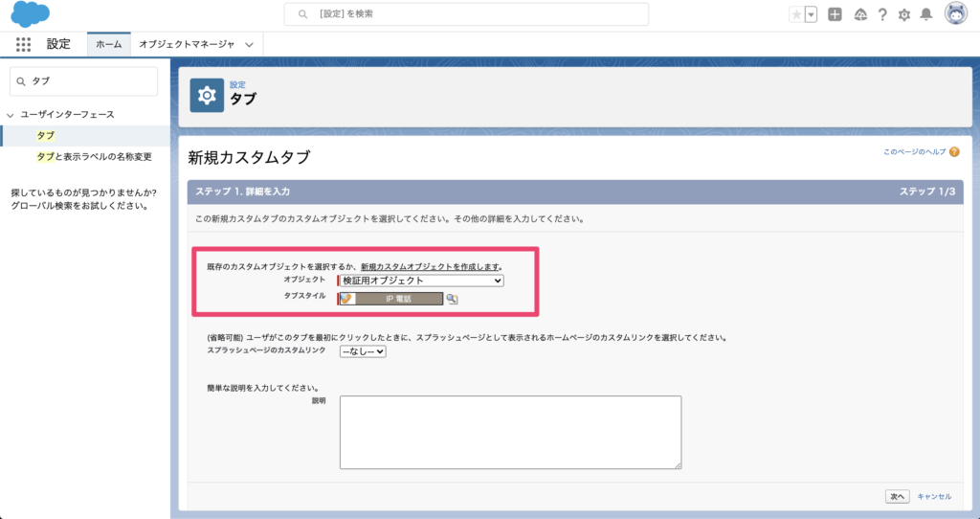The height and width of the screenshot is (519, 980).
Task: Click the Salesforce cloud logo
Action: click(x=31, y=14)
